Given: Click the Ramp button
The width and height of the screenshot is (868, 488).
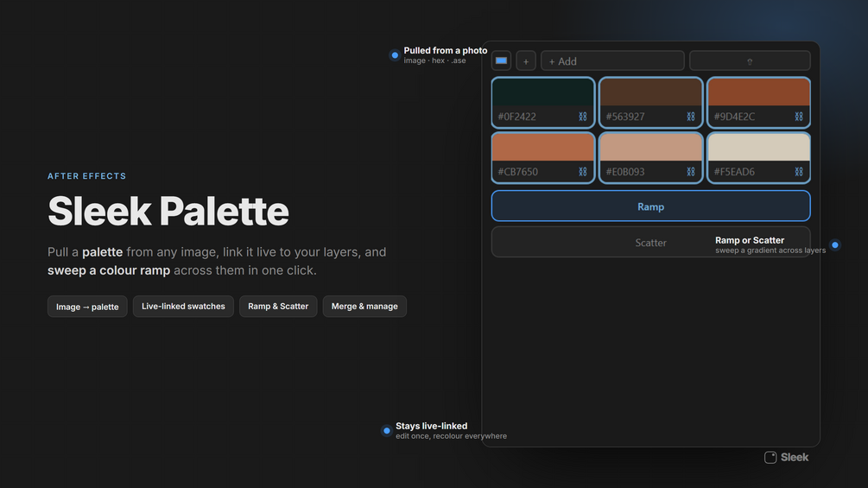Looking at the screenshot, I should (x=651, y=206).
